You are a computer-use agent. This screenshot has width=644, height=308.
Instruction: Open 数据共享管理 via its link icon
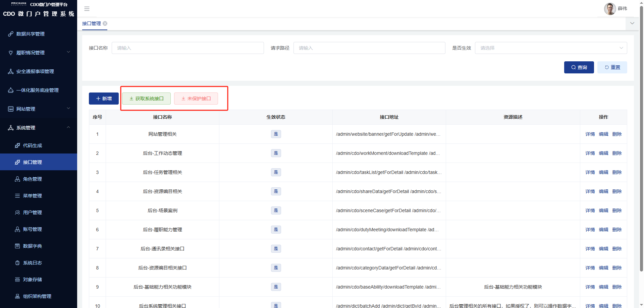pyautogui.click(x=11, y=34)
